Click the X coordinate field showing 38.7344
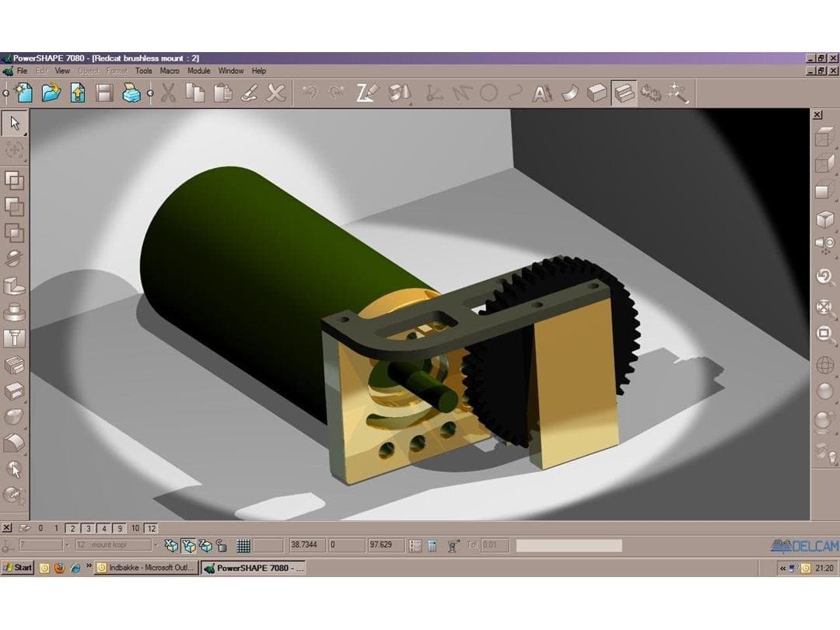 click(x=307, y=545)
